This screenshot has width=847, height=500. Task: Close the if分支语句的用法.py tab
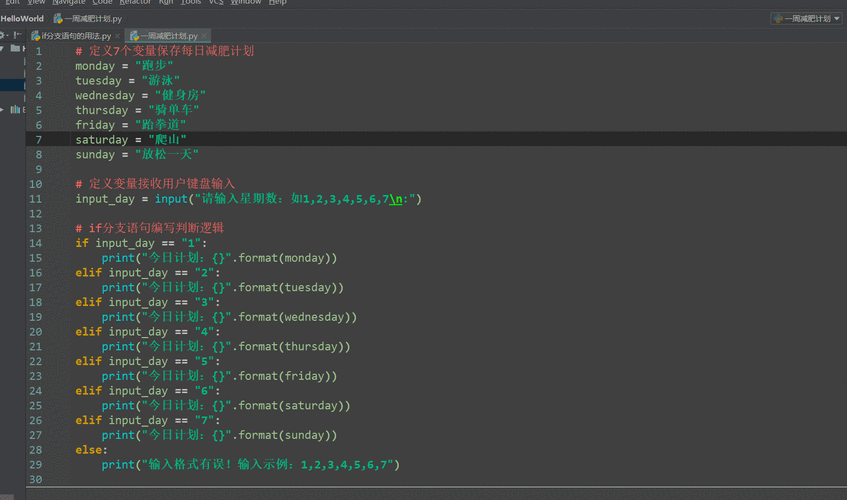[117, 36]
